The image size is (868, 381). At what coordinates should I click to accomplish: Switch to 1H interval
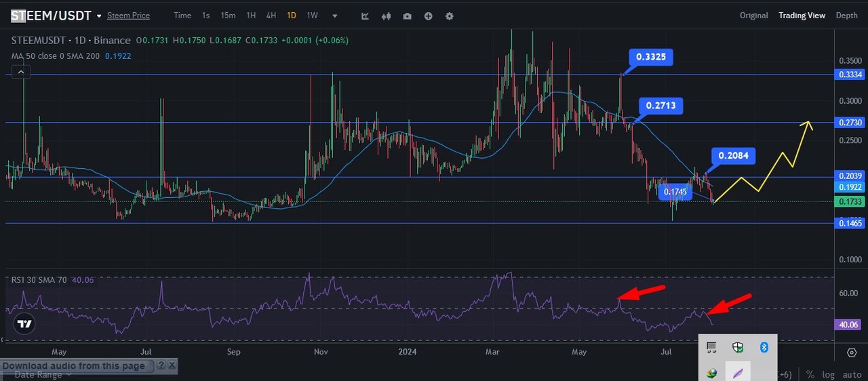251,16
